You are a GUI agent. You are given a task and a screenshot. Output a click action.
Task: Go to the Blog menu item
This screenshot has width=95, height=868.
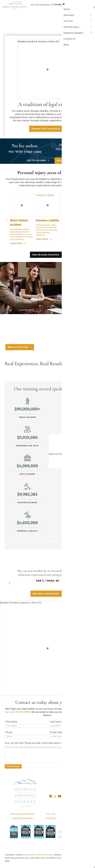click(66, 45)
